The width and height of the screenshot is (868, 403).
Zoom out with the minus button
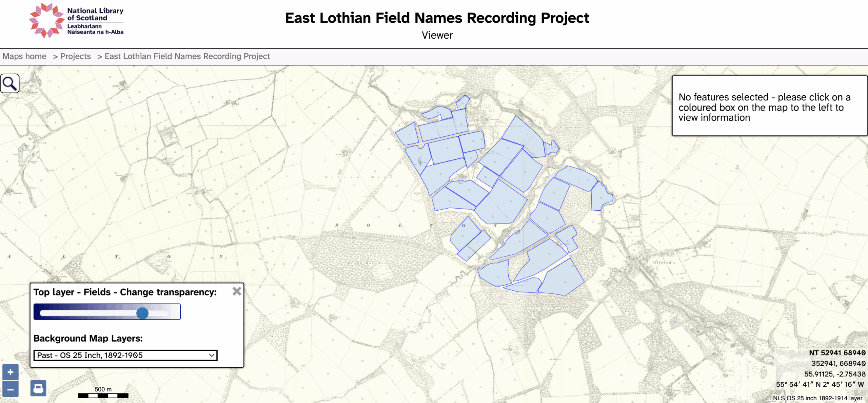coord(11,389)
